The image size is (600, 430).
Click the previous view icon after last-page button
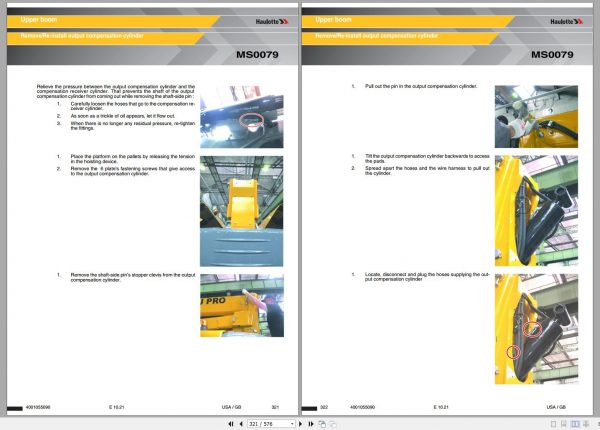point(322,424)
